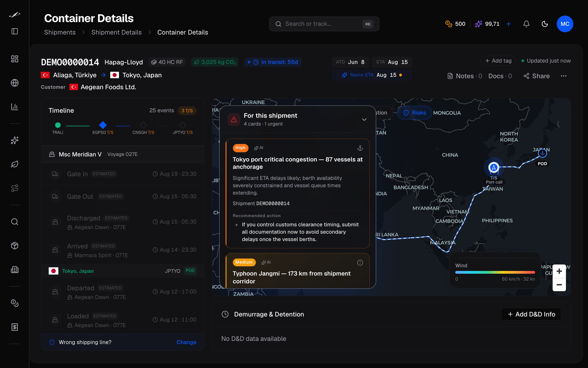
Task: Open the coins credits icon in sidebar
Action: [14, 303]
